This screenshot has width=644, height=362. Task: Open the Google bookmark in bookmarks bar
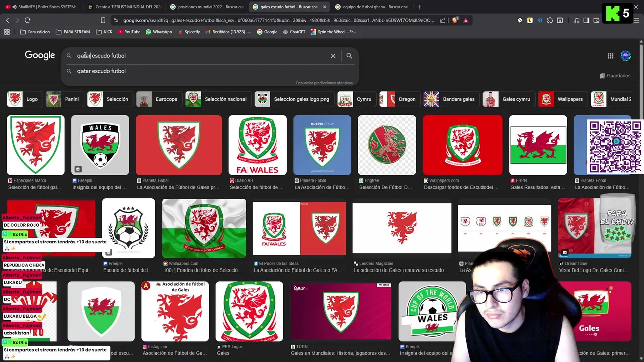267,32
